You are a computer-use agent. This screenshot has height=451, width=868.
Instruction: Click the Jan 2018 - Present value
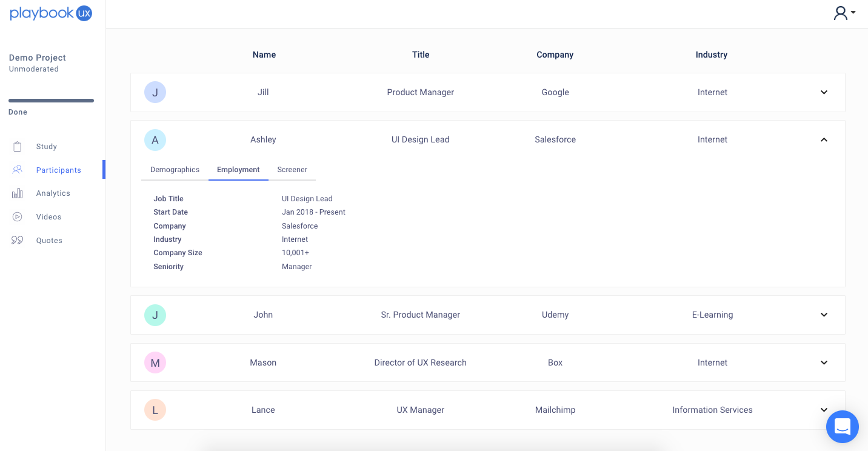coord(313,212)
